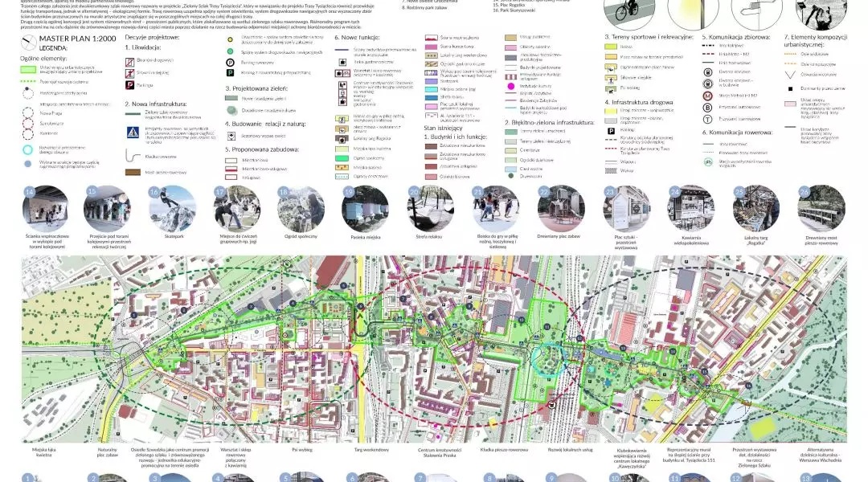The image size is (868, 482).
Task: Click the cyan ring legend symbol
Action: click(27, 150)
